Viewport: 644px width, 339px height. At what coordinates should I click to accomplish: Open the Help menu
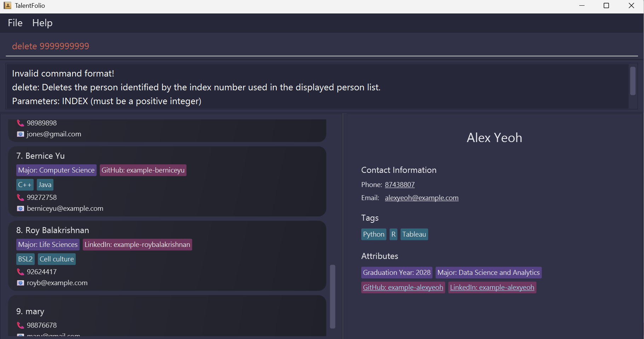coord(42,23)
